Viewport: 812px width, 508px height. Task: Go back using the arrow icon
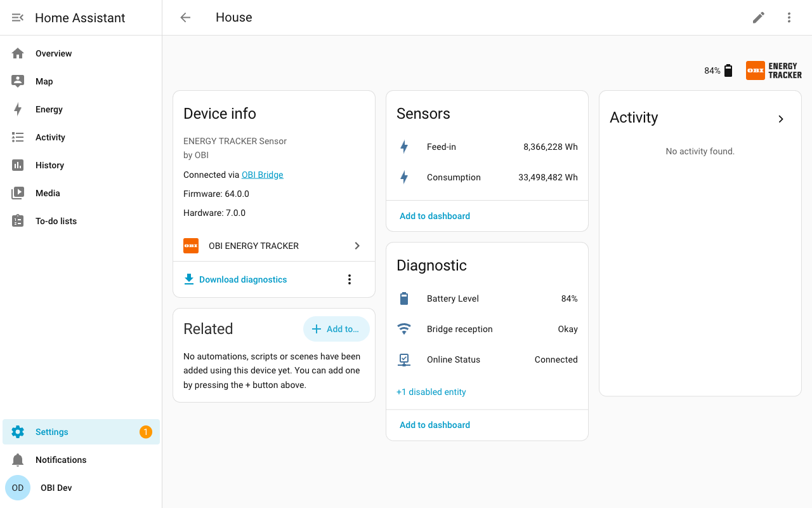[185, 18]
